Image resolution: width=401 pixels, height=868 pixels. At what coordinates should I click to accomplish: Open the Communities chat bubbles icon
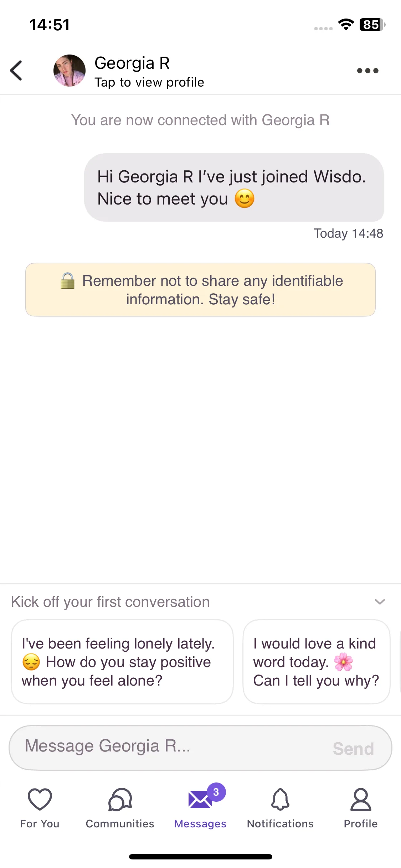pos(120,799)
